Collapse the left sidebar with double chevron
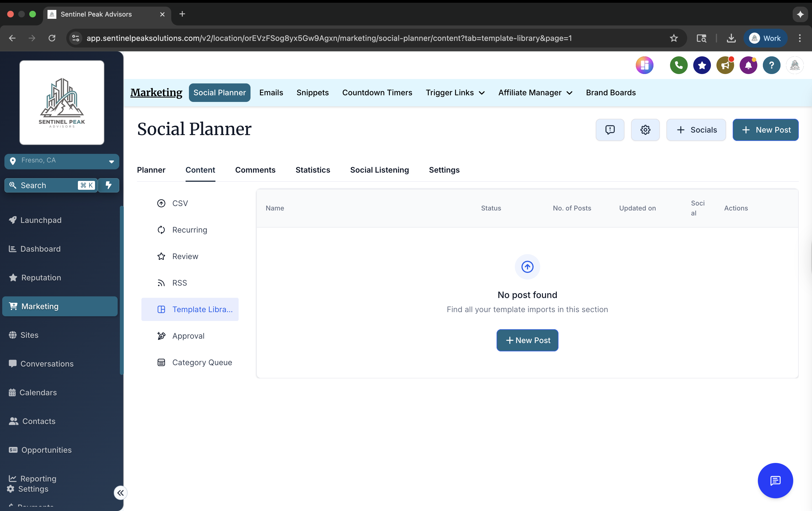 click(120, 493)
